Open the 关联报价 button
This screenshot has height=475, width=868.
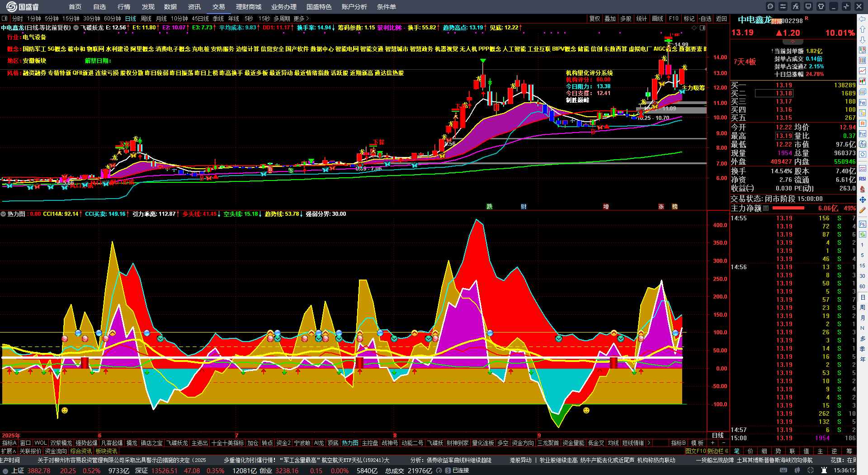tap(30, 451)
